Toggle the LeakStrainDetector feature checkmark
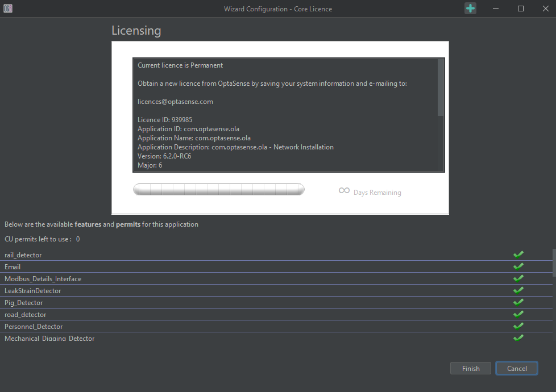The width and height of the screenshot is (556, 392). tap(518, 290)
